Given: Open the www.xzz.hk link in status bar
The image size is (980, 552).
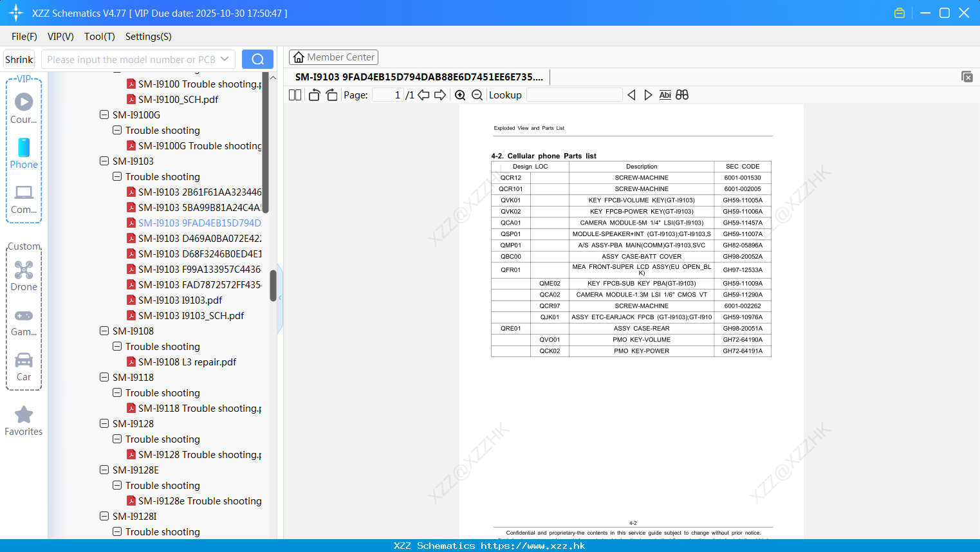Looking at the screenshot, I should click(x=533, y=546).
